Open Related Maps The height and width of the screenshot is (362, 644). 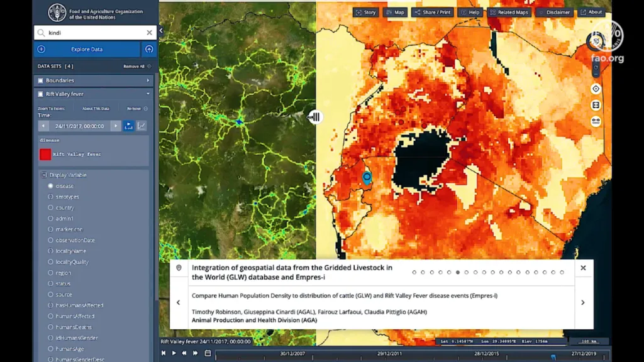click(x=509, y=13)
